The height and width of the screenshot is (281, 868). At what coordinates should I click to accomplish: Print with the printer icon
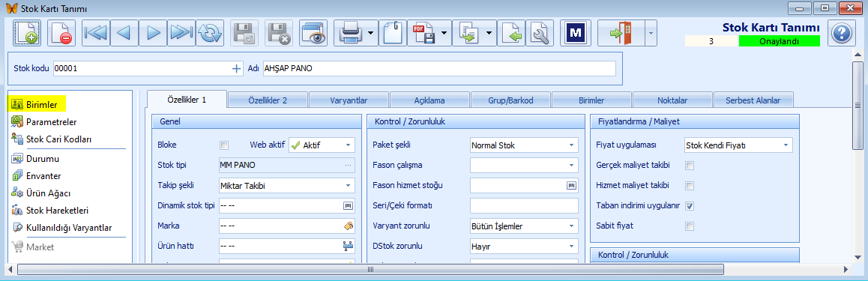click(x=350, y=33)
